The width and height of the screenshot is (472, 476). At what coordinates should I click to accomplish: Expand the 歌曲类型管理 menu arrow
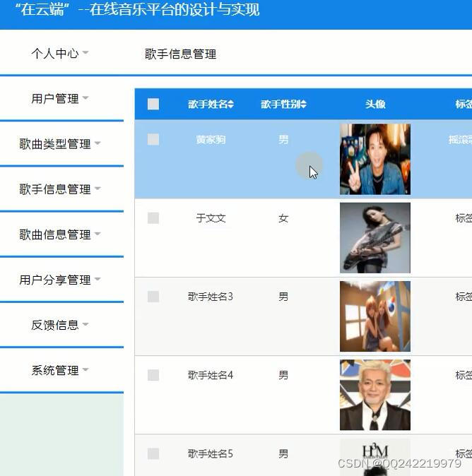[x=98, y=143]
